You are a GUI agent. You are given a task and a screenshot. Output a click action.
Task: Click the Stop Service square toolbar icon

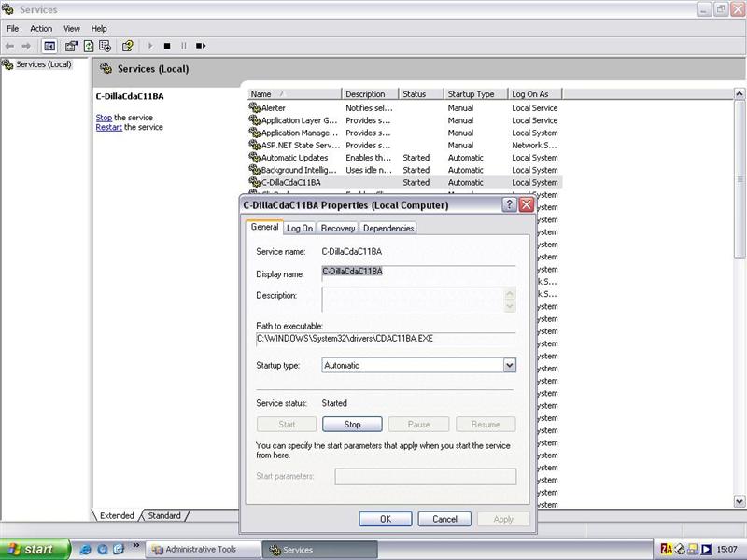[x=167, y=46]
